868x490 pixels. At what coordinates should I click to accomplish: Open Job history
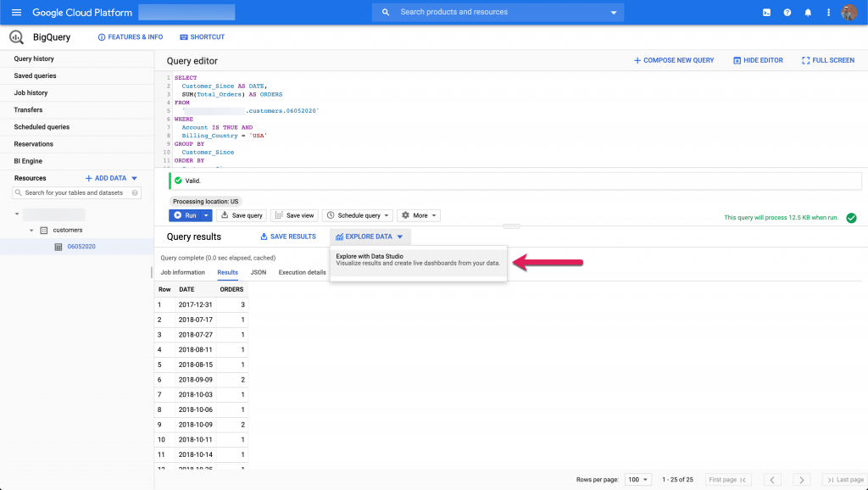pyautogui.click(x=31, y=93)
